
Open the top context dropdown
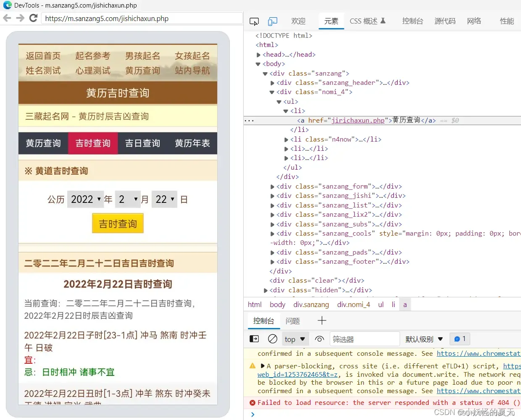tap(295, 339)
